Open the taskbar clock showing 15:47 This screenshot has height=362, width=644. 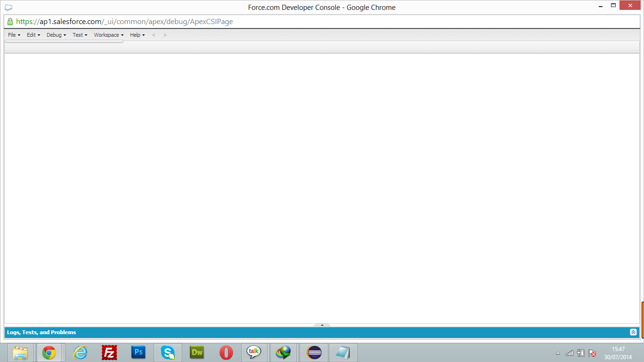tap(618, 353)
